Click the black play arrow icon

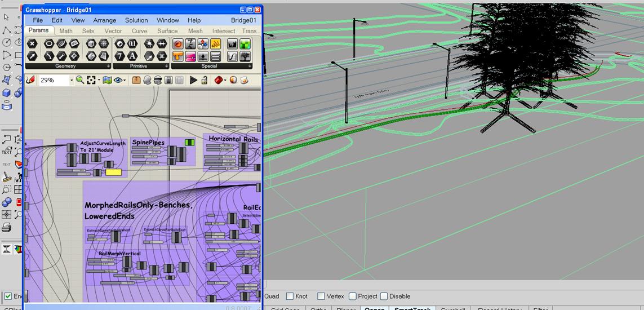click(194, 81)
